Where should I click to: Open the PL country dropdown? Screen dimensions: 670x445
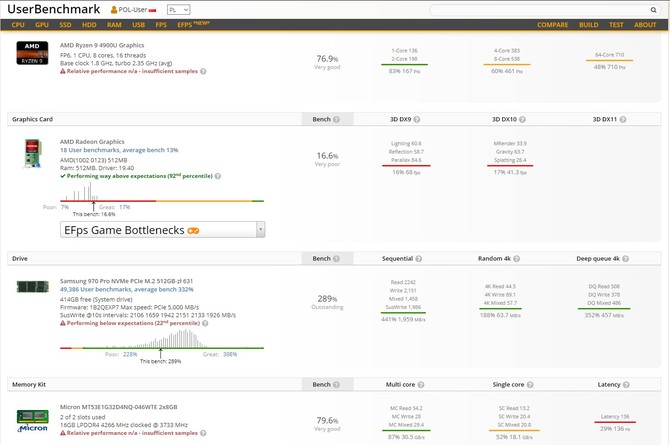pyautogui.click(x=178, y=9)
